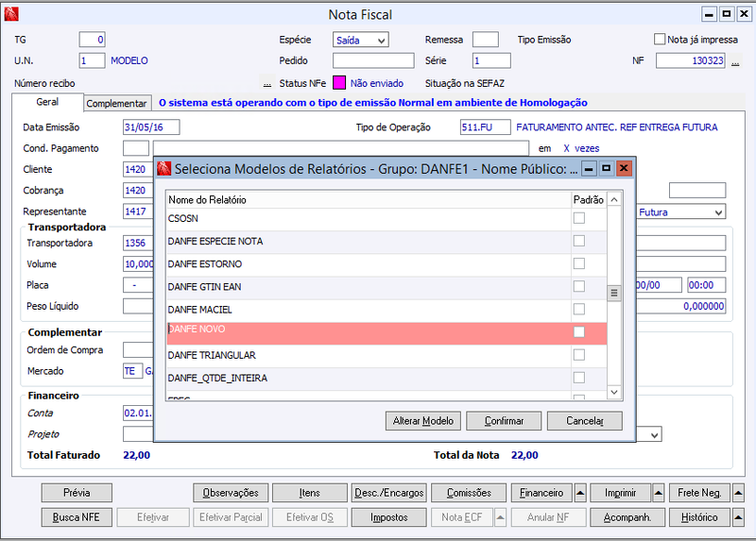Click the Financeiro button

[x=541, y=493]
